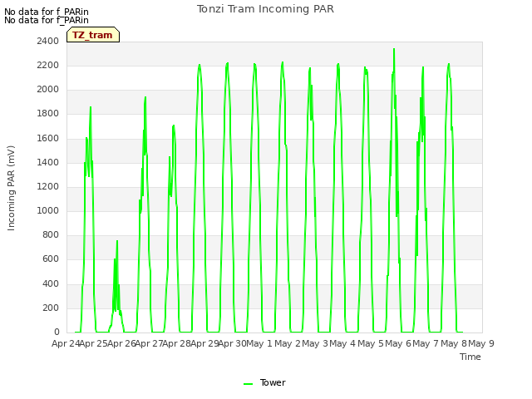
Task: Click the 600 y-axis tick label
Action: pyautogui.click(x=51, y=259)
